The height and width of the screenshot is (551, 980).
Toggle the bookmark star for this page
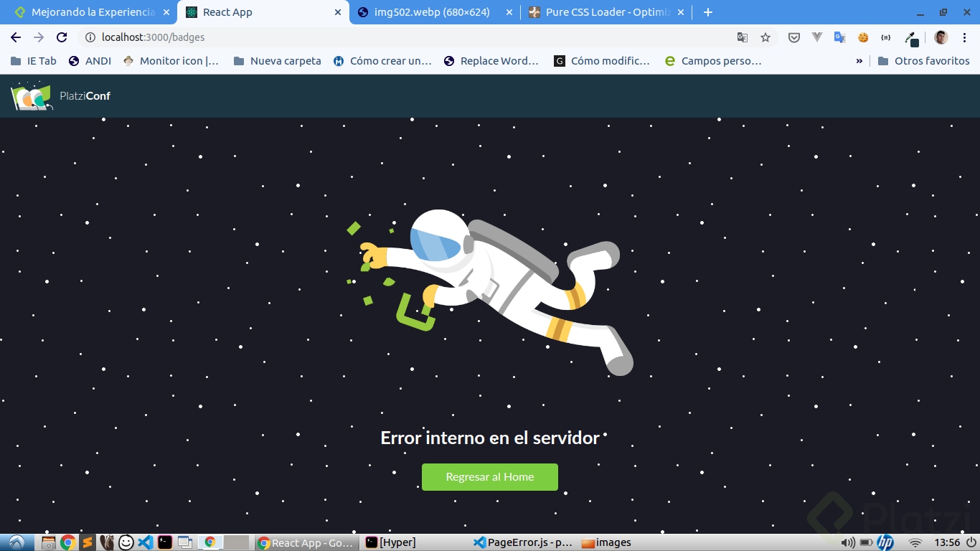(765, 37)
